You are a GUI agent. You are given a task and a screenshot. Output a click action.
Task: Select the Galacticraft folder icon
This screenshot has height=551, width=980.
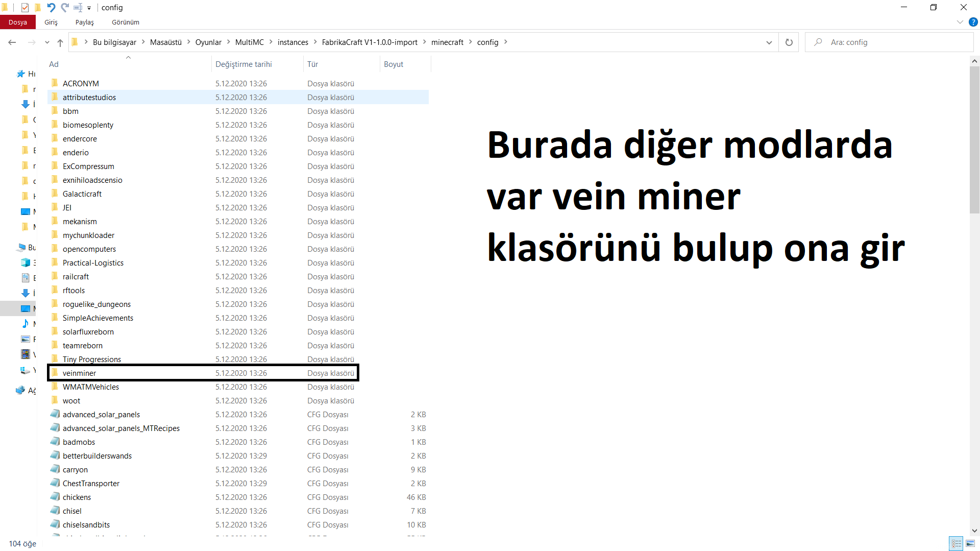[55, 194]
